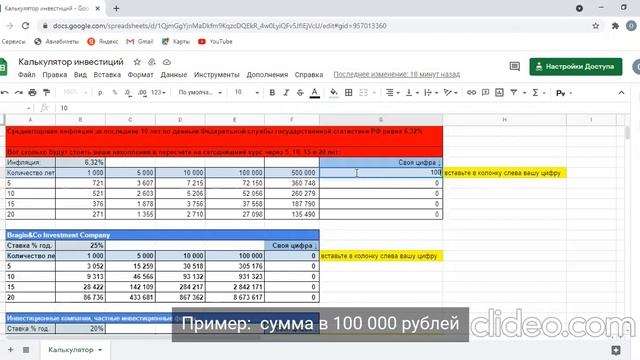Toggle bold formatting
Image resolution: width=640 pixels, height=360 pixels.
pyautogui.click(x=272, y=93)
